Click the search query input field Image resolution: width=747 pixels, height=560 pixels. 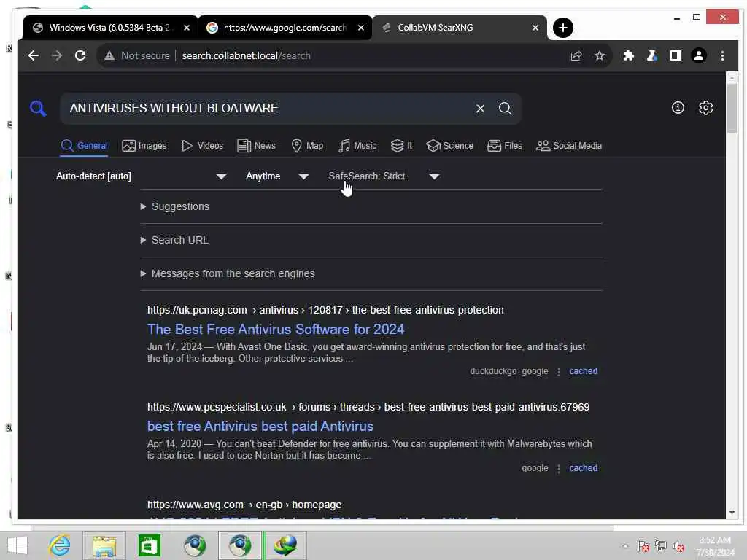tap(269, 109)
